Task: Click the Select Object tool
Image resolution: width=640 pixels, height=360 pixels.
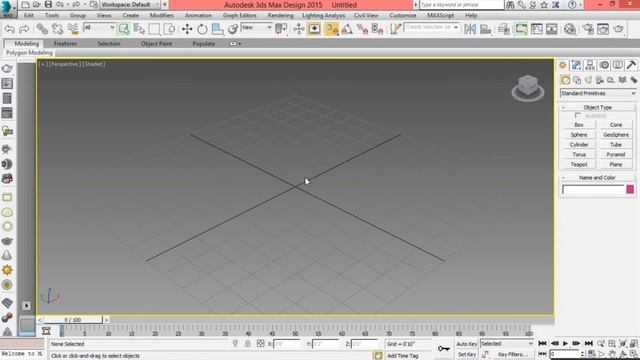Action: 124,29
